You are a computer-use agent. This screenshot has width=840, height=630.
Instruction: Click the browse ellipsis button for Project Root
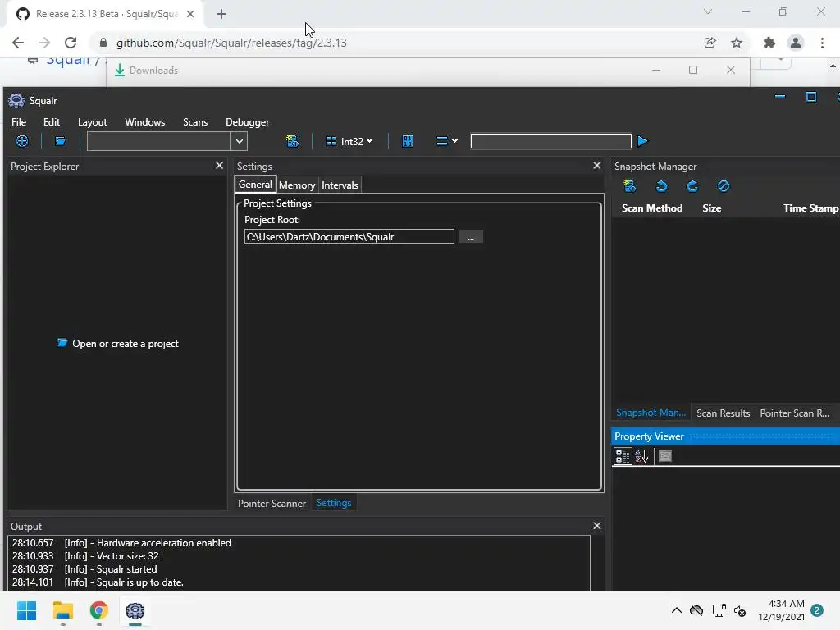point(471,237)
